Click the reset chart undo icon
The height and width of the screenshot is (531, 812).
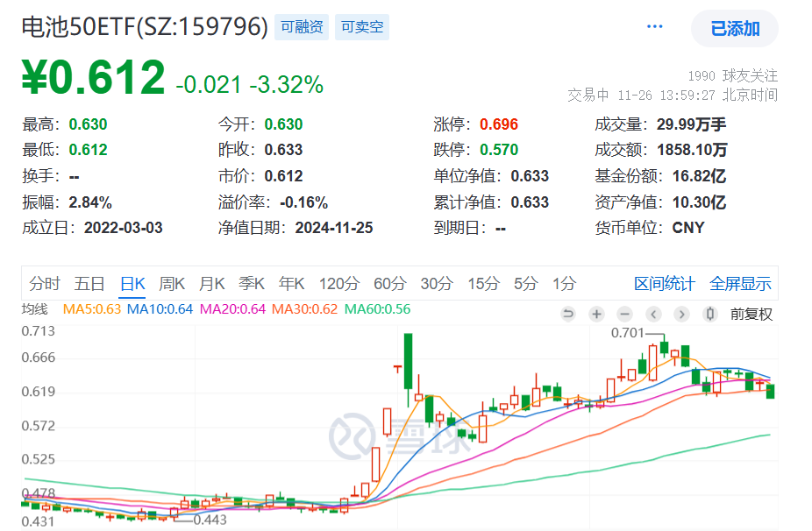568,314
